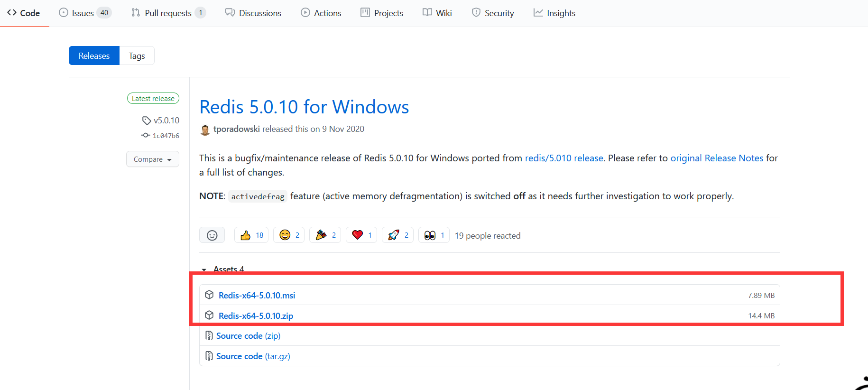Click the tag icon beside v5.0.10
Viewport: 868px width, 390px height.
pos(147,121)
